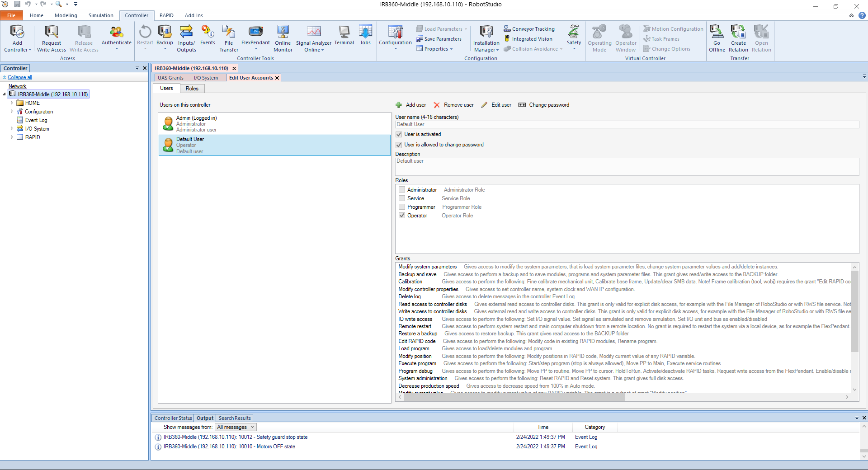Switch to Controller Status tab
The width and height of the screenshot is (868, 470).
tap(173, 418)
